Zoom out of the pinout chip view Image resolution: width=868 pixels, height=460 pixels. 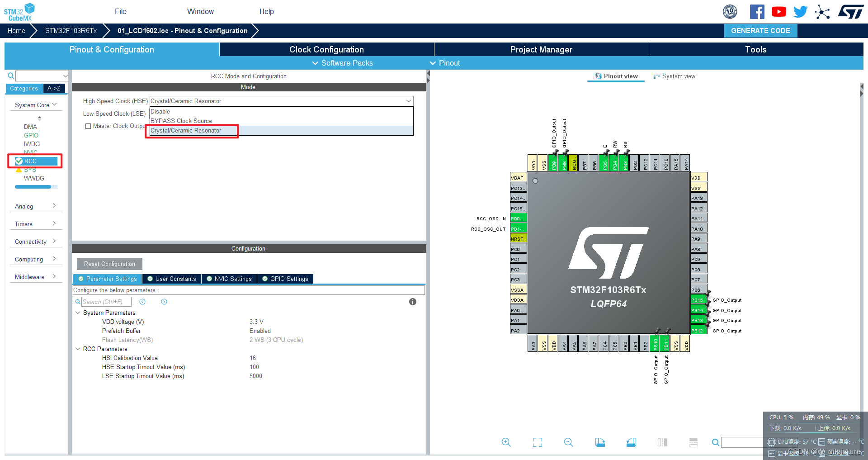tap(569, 442)
